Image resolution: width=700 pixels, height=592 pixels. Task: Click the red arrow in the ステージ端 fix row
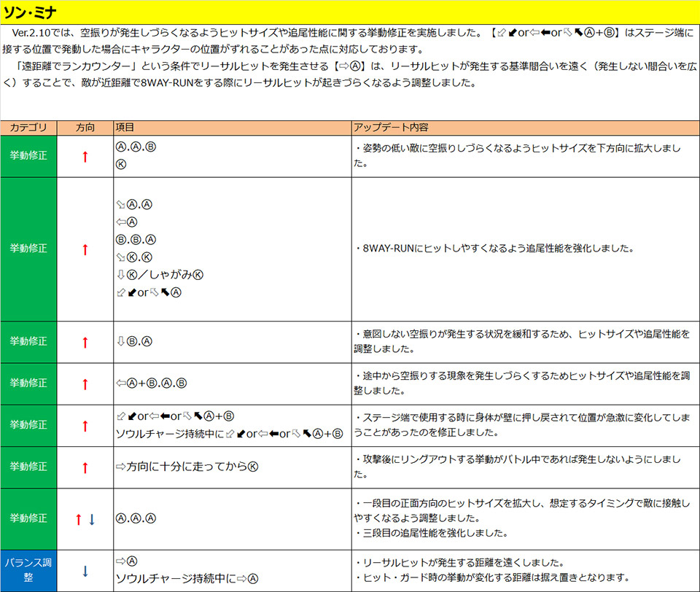(x=85, y=426)
